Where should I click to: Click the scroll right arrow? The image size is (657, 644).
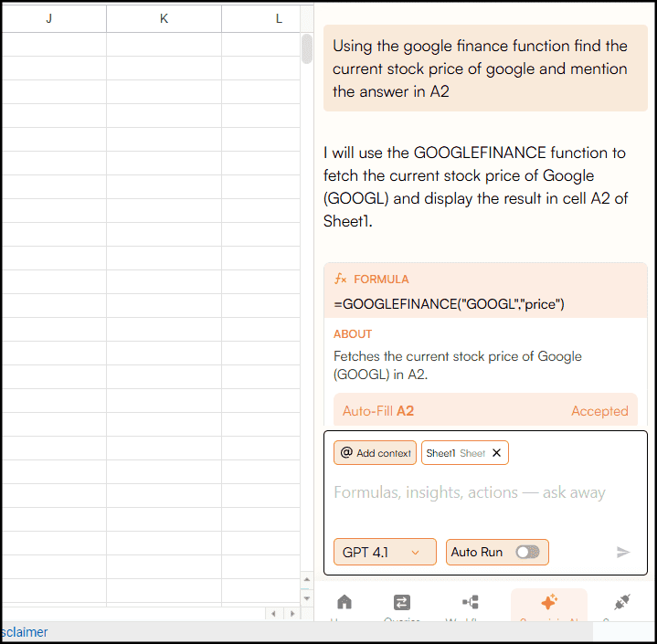pos(292,614)
